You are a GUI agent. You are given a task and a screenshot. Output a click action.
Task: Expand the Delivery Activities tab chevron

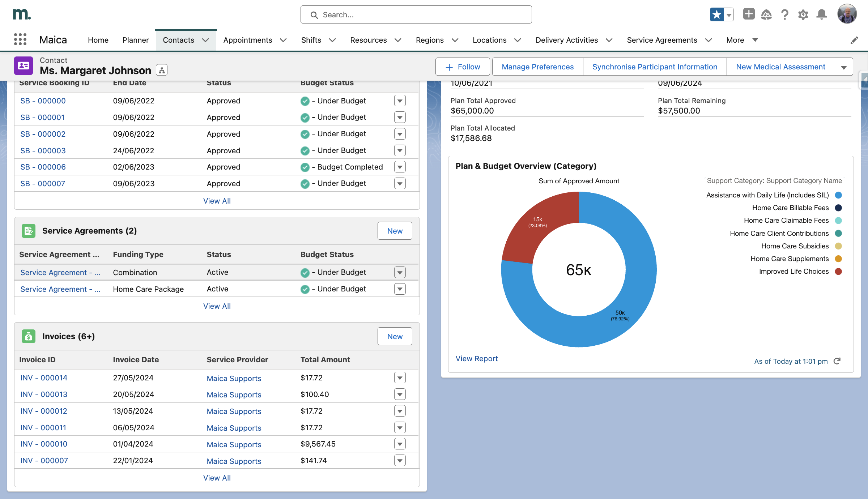(609, 40)
